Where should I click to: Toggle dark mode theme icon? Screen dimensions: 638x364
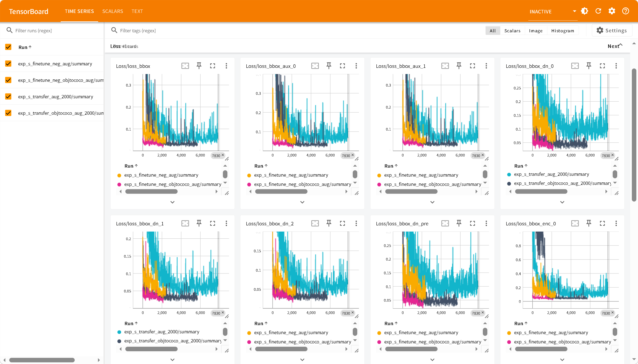584,11
